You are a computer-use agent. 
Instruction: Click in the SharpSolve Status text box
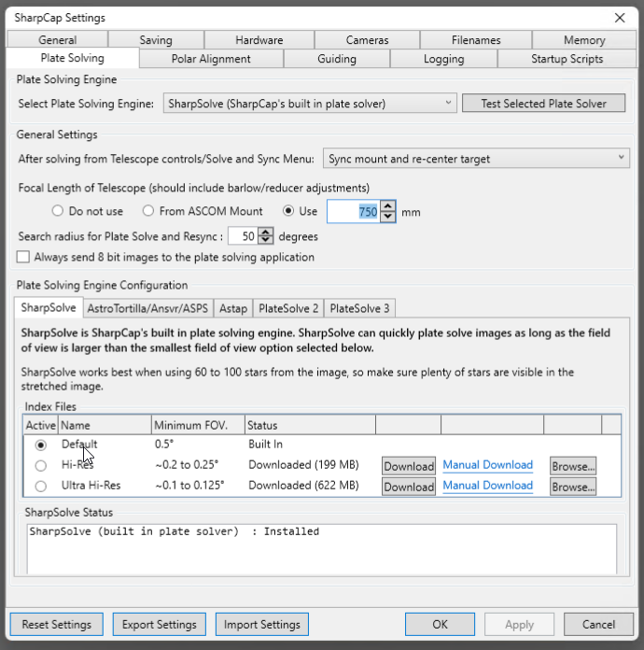click(322, 549)
